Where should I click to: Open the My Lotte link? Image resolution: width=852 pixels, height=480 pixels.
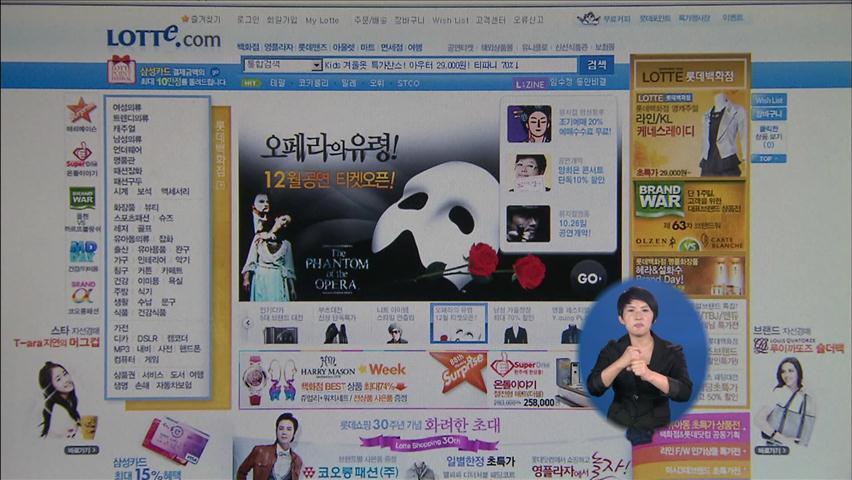(x=322, y=20)
